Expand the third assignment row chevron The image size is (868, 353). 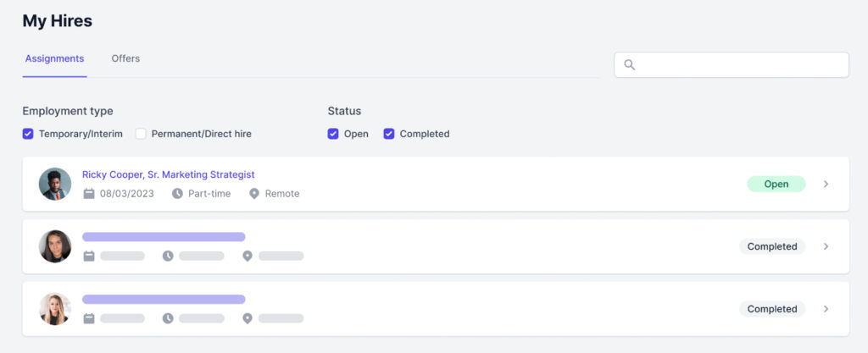tap(826, 309)
